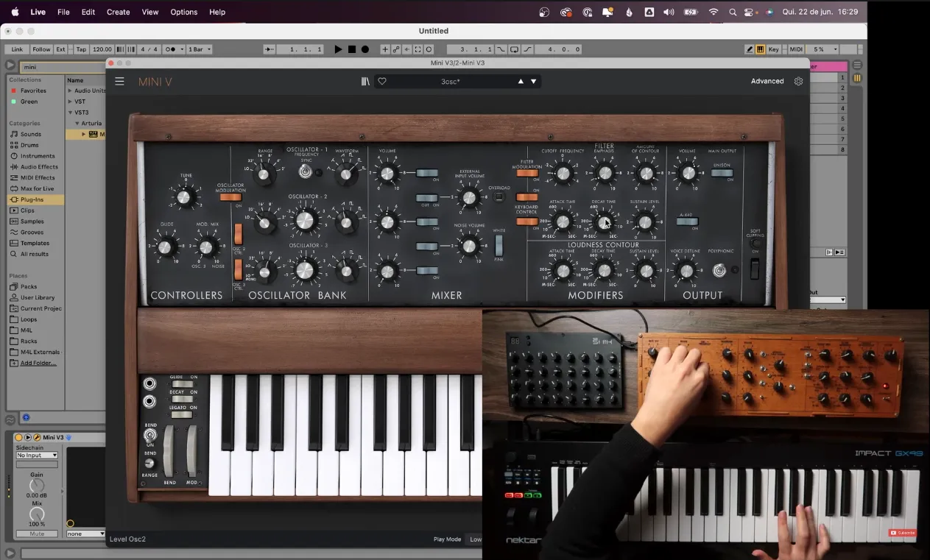The image size is (930, 560).
Task: Select next preset with down arrow
Action: (534, 82)
